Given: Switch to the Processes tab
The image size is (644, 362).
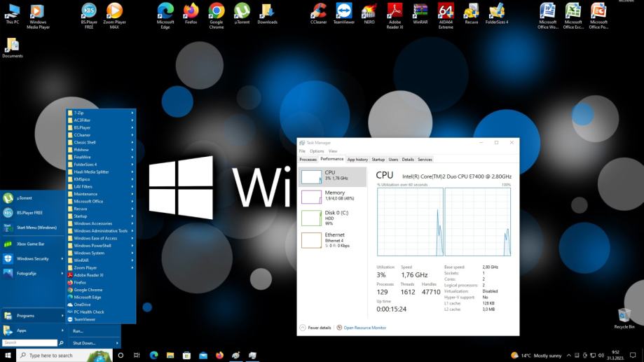Looking at the screenshot, I should [x=308, y=160].
